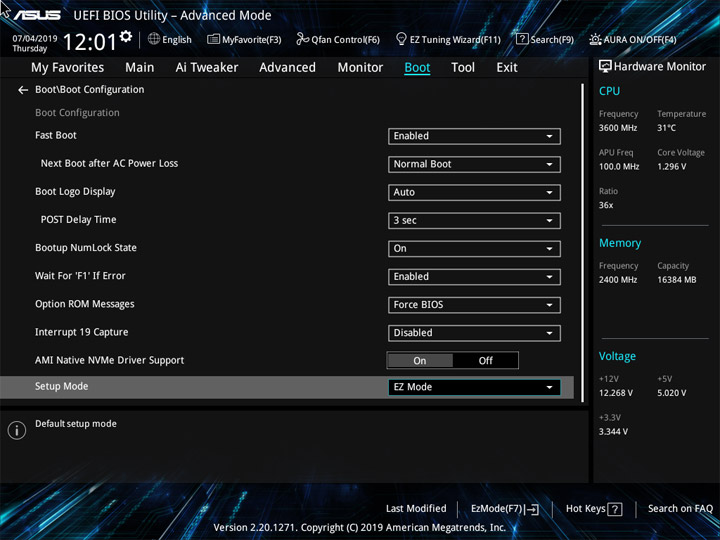Select the Boot Logo Display label

[75, 191]
